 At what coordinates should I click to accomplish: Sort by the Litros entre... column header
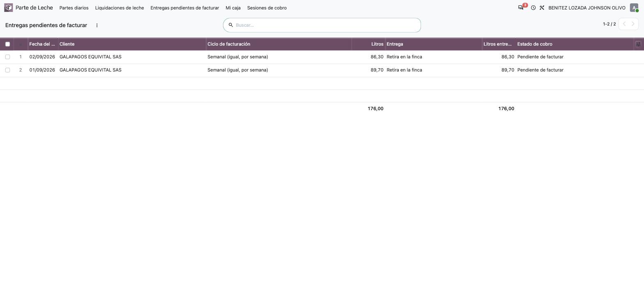(x=499, y=44)
